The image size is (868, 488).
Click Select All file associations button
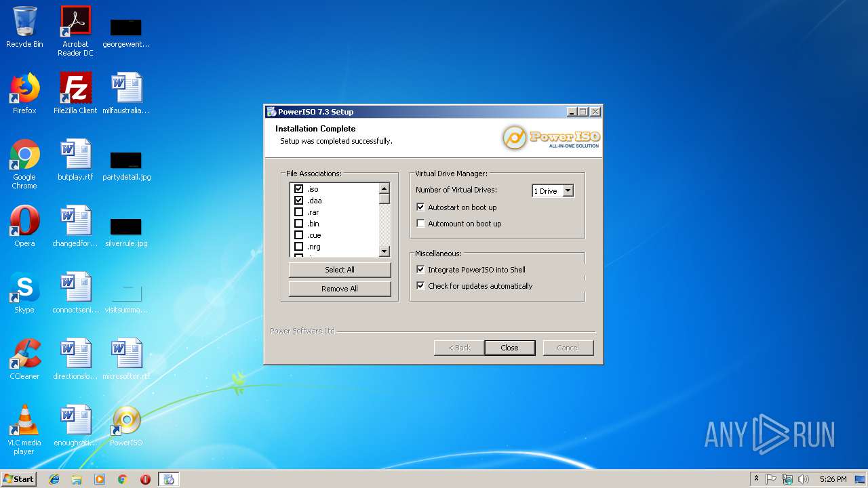[340, 270]
